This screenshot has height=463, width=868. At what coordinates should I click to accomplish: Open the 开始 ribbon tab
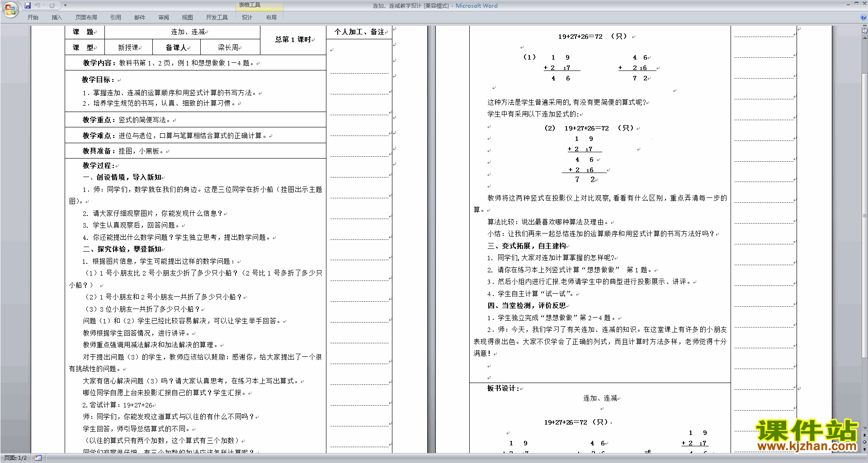click(x=33, y=17)
